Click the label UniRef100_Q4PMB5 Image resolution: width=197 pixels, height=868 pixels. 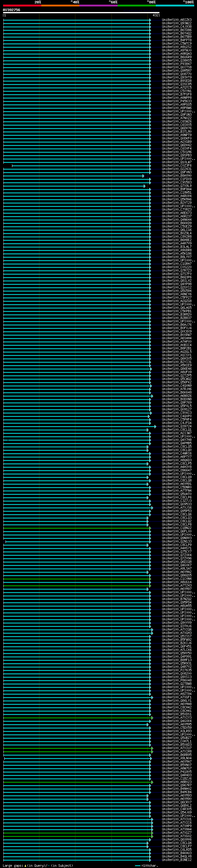[177, 443]
